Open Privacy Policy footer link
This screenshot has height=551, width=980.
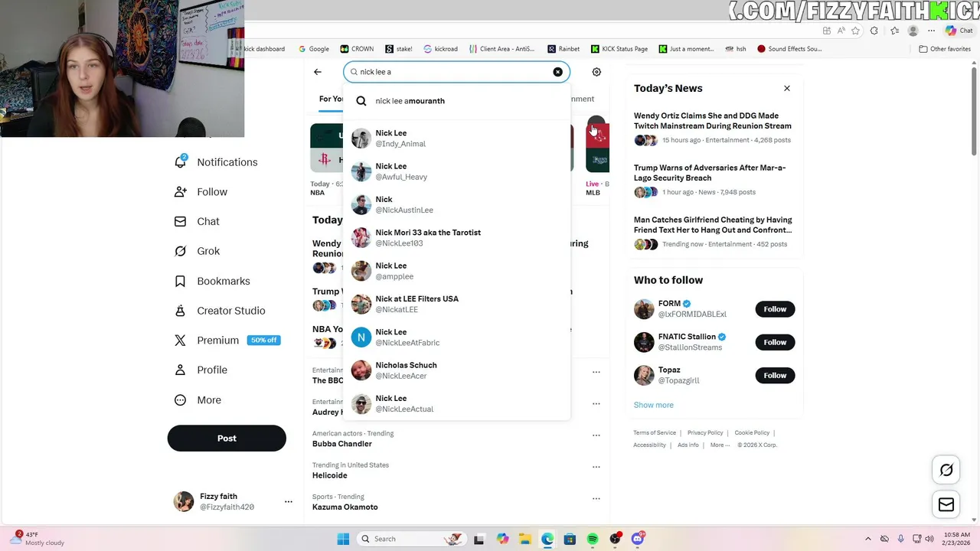coord(705,433)
